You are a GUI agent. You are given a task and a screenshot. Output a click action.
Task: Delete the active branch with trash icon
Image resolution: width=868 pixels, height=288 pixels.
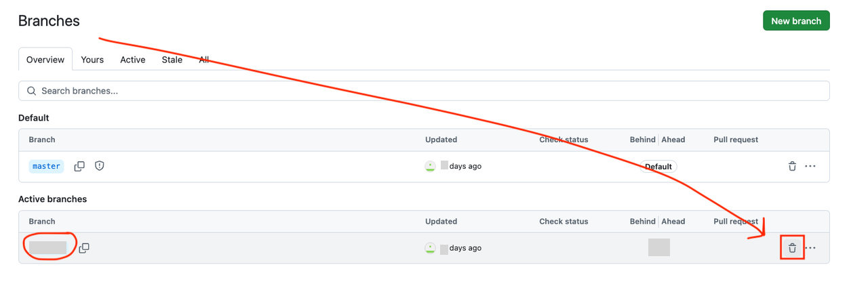coord(792,248)
